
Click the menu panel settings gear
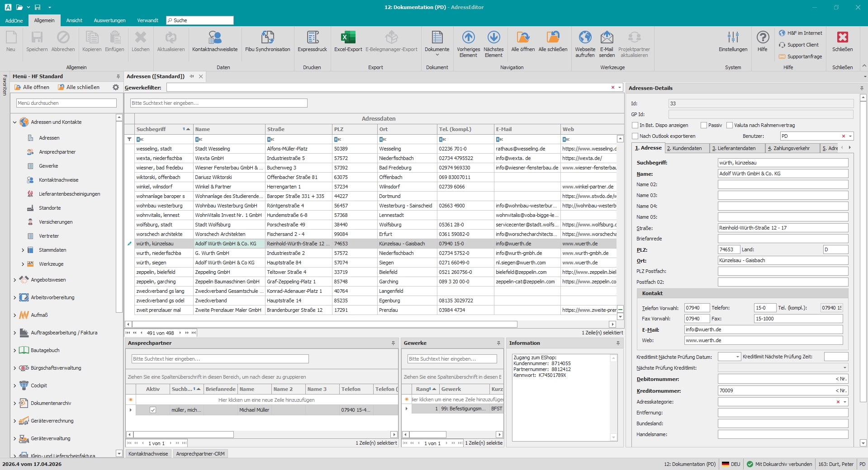pyautogui.click(x=116, y=87)
